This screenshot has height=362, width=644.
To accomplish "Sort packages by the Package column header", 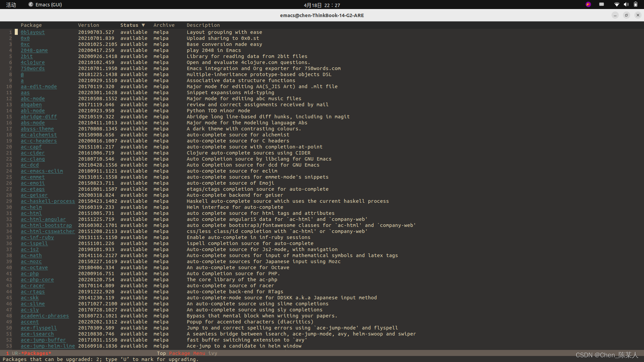I will tap(31, 25).
